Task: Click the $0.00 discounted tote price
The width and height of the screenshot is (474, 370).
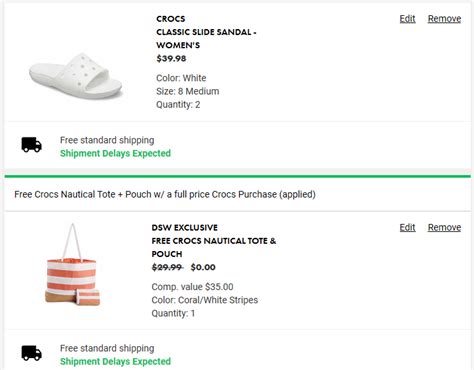Action: (x=203, y=267)
